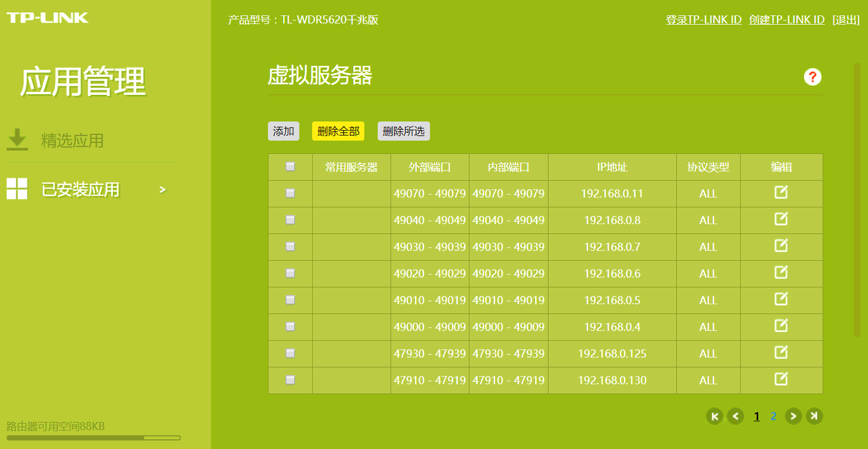Click the 已安装应用 grid icon
868x449 pixels.
17,189
